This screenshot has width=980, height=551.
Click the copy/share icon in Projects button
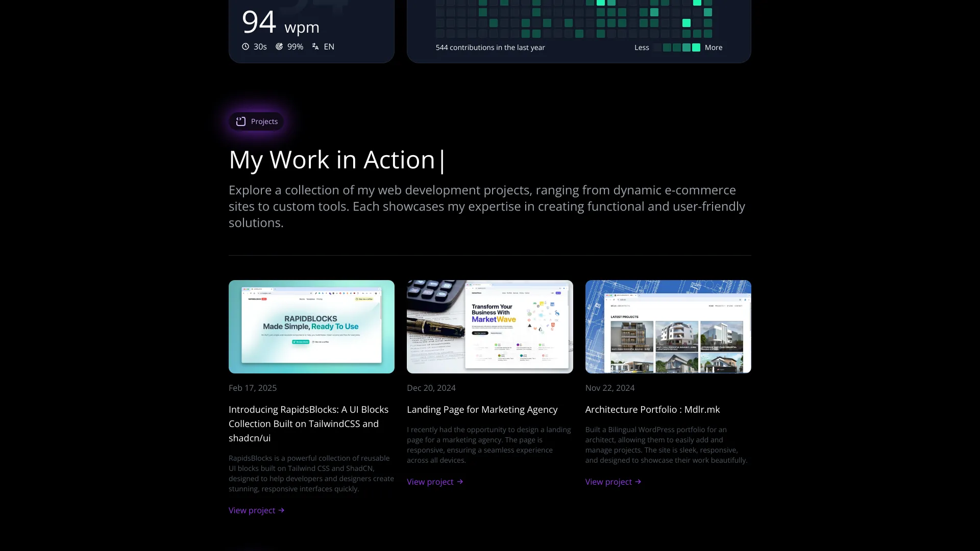241,121
